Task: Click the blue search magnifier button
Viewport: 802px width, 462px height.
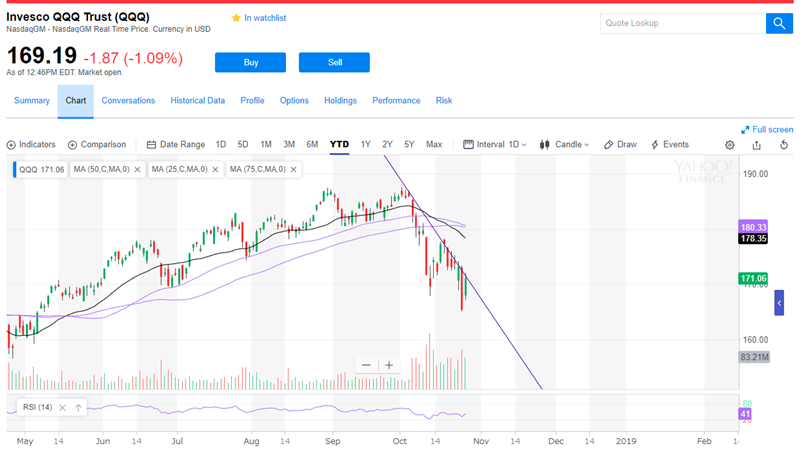Action: point(779,24)
